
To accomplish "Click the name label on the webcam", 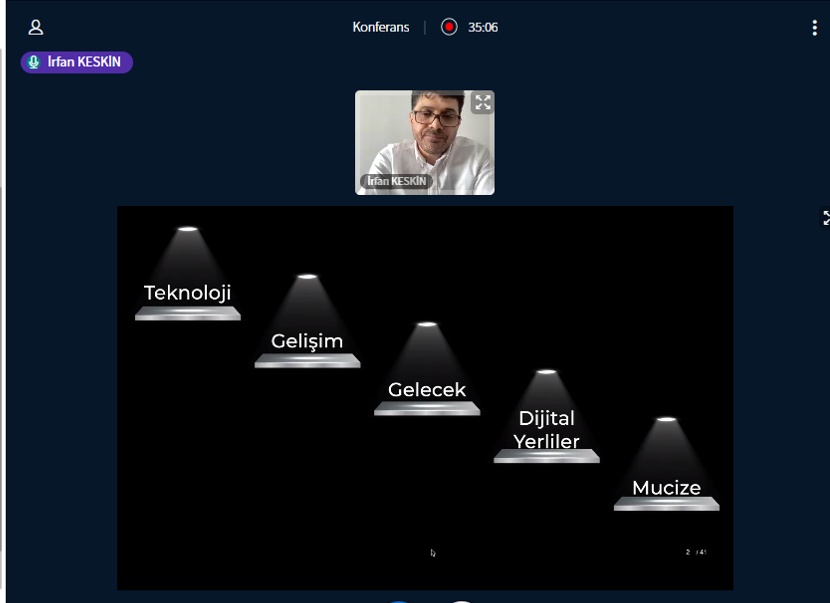I will coord(396,181).
